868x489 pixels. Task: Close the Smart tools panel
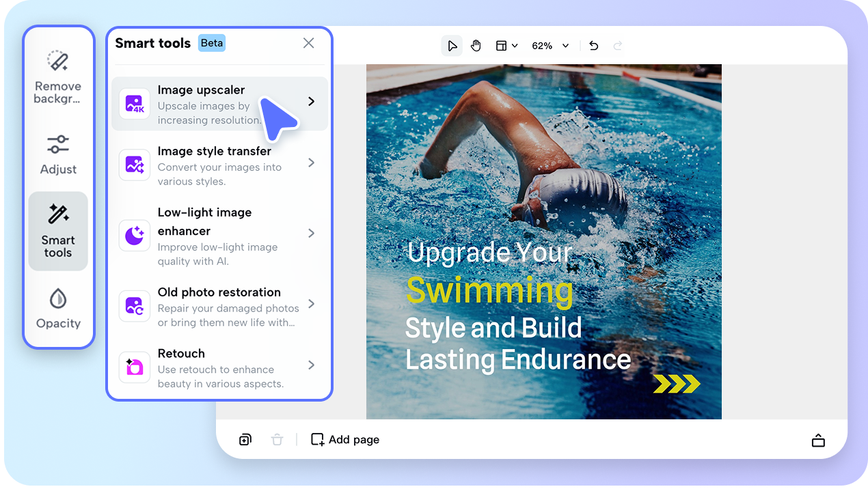point(308,42)
